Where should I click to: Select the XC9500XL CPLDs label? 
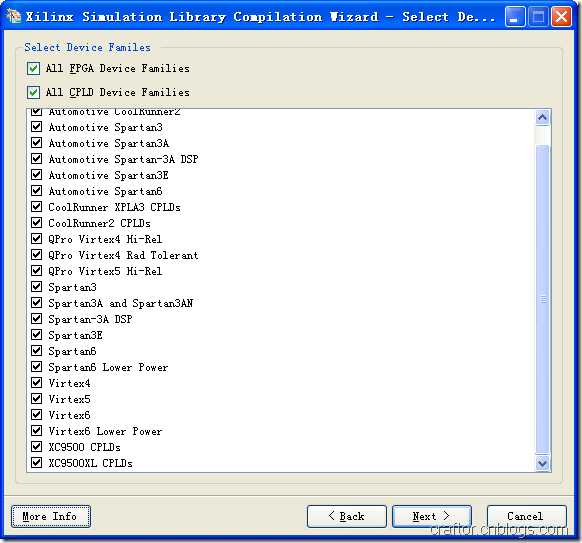click(x=90, y=463)
